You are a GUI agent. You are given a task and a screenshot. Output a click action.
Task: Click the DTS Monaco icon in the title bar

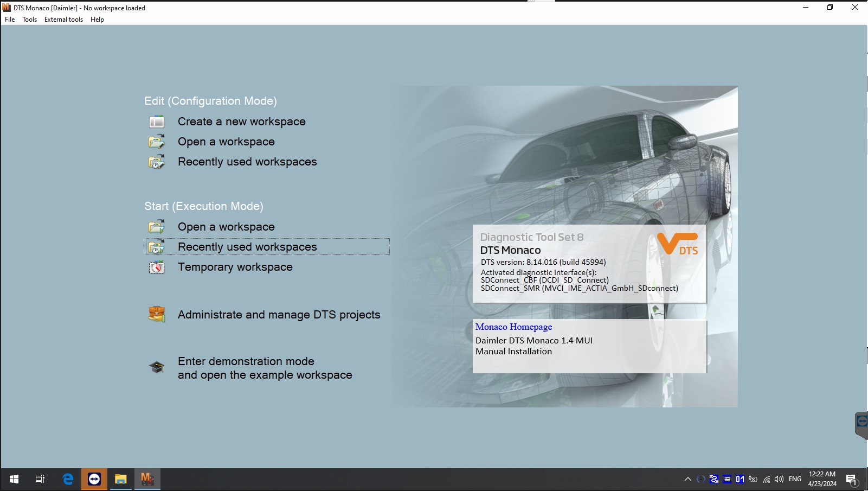(x=7, y=8)
